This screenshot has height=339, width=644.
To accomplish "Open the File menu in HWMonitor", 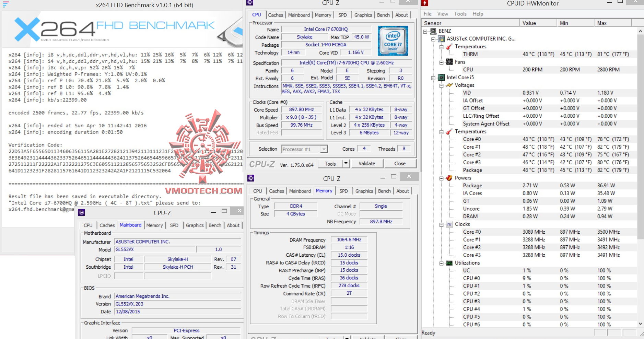I will 428,14.
